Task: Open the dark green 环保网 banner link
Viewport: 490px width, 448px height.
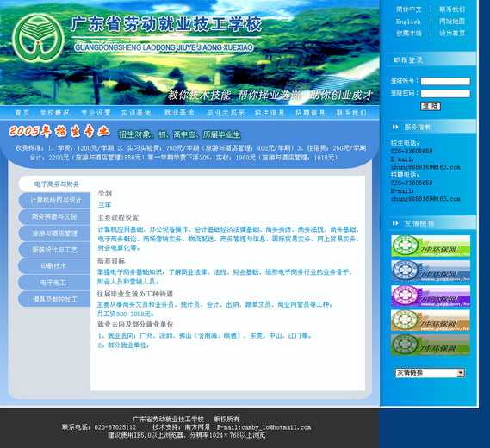Action: point(431,345)
